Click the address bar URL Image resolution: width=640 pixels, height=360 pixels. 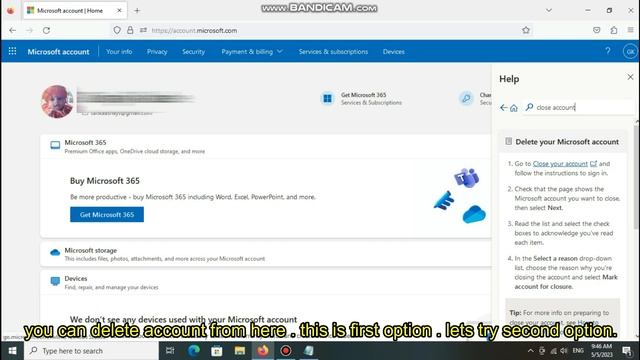coord(194,31)
